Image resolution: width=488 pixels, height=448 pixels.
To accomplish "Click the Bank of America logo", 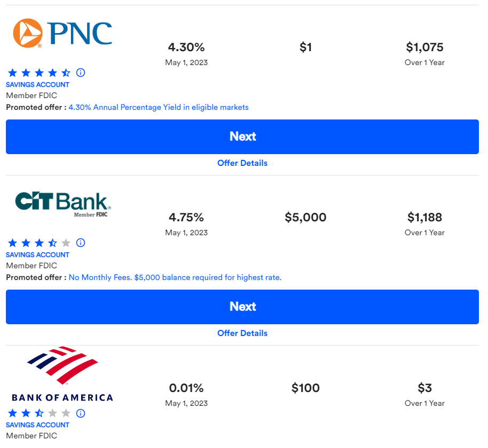I will pos(62,374).
